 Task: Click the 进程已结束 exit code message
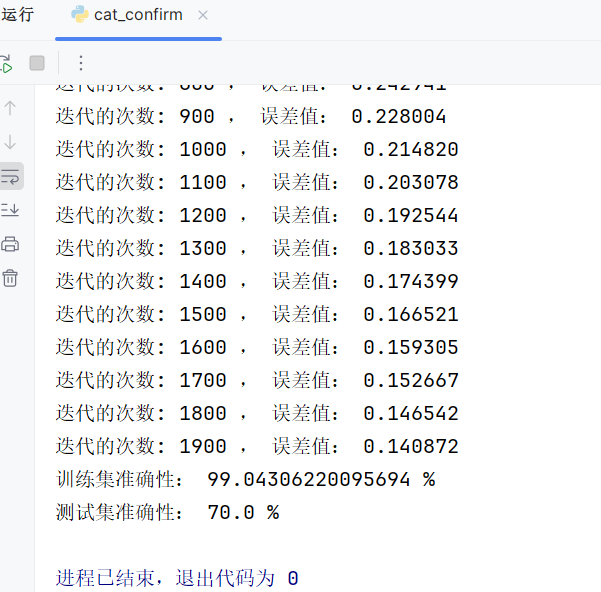coord(177,578)
